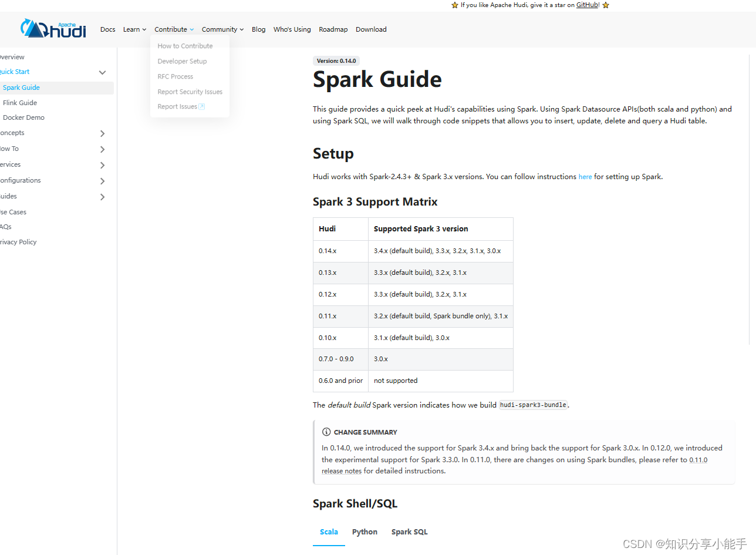This screenshot has height=555, width=756.
Task: Expand the Guides section chevron
Action: (x=102, y=197)
